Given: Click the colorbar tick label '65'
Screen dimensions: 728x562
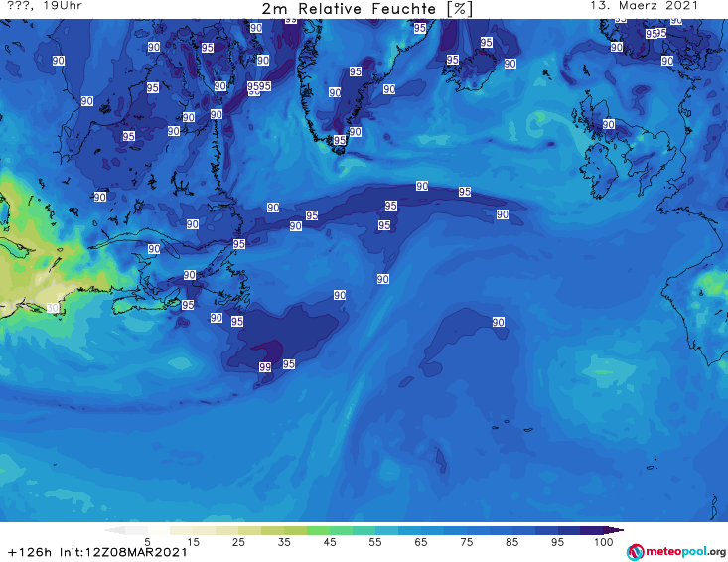Looking at the screenshot, I should tap(421, 542).
